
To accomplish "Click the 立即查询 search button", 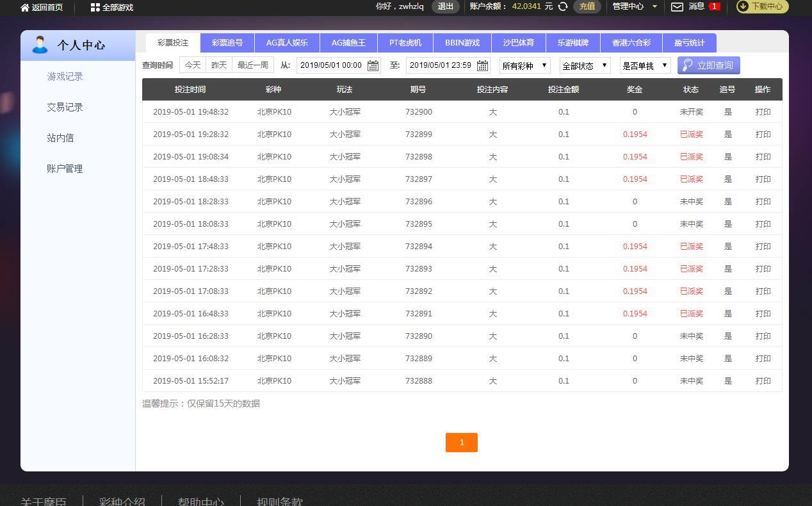I will (708, 65).
